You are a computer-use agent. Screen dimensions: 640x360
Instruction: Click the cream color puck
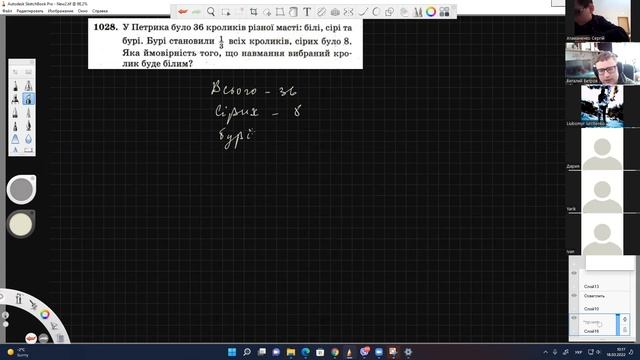point(21,224)
